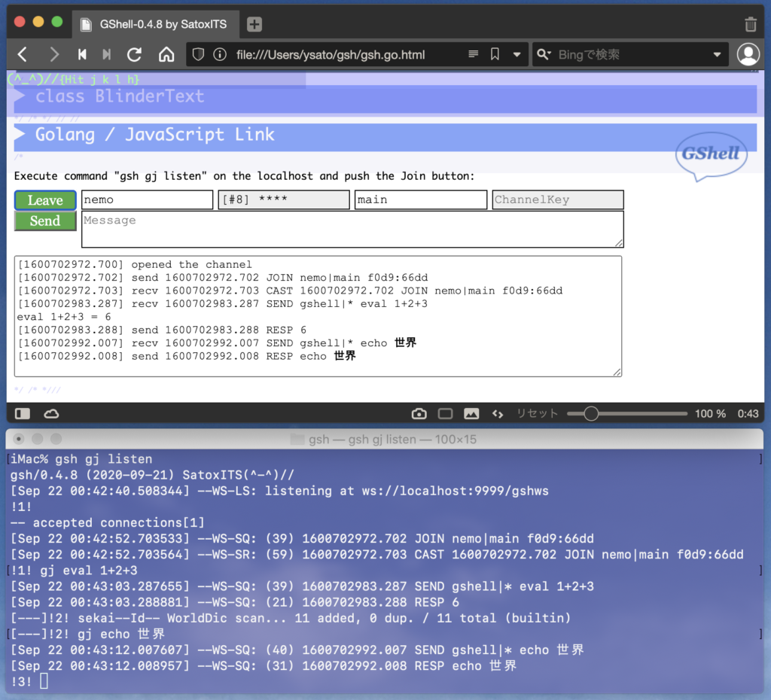Click the browser back arrow
This screenshot has width=771, height=700.
(23, 54)
